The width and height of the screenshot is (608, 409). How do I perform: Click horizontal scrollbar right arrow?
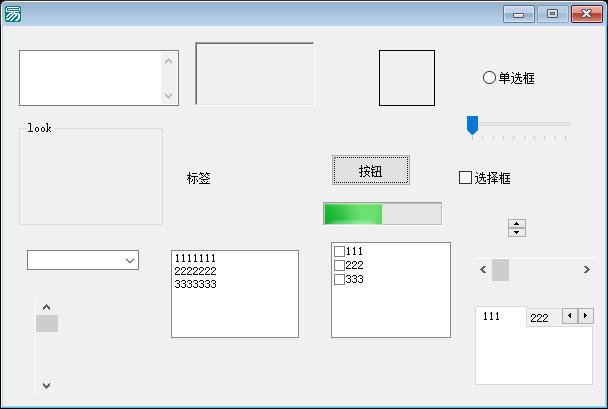586,269
